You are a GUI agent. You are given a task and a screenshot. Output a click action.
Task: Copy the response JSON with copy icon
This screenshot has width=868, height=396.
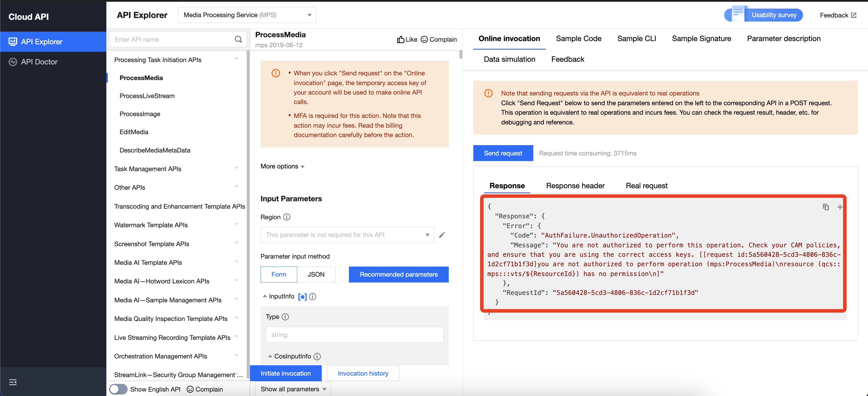[825, 207]
